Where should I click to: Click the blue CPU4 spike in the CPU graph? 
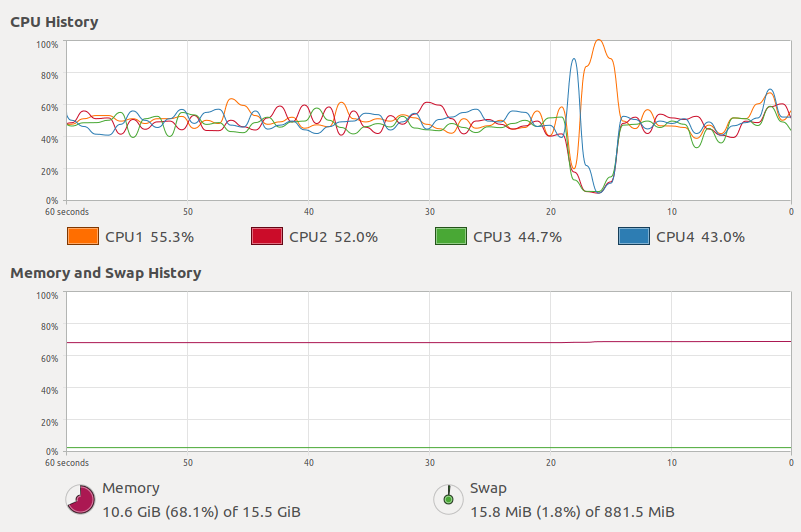(x=574, y=61)
